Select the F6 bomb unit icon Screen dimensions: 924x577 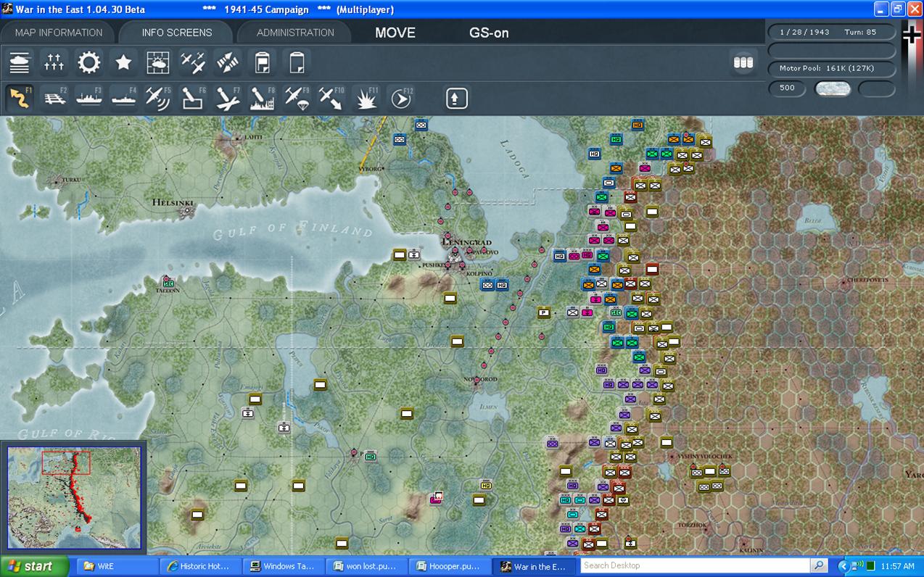[193, 98]
